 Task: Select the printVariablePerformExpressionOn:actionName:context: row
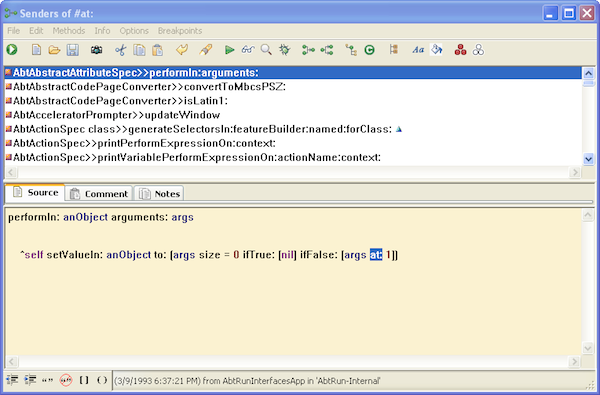[x=293, y=157]
